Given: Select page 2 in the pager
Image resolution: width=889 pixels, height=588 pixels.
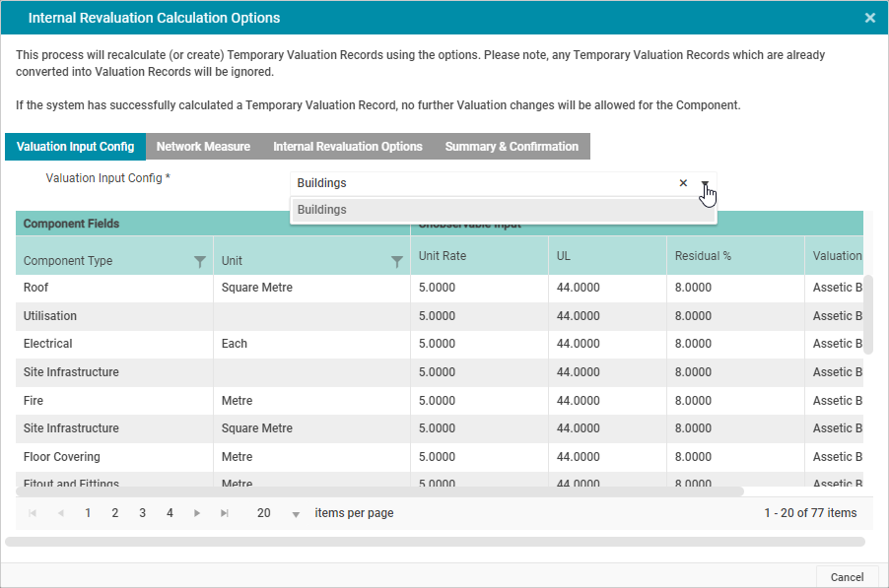Looking at the screenshot, I should [x=115, y=513].
